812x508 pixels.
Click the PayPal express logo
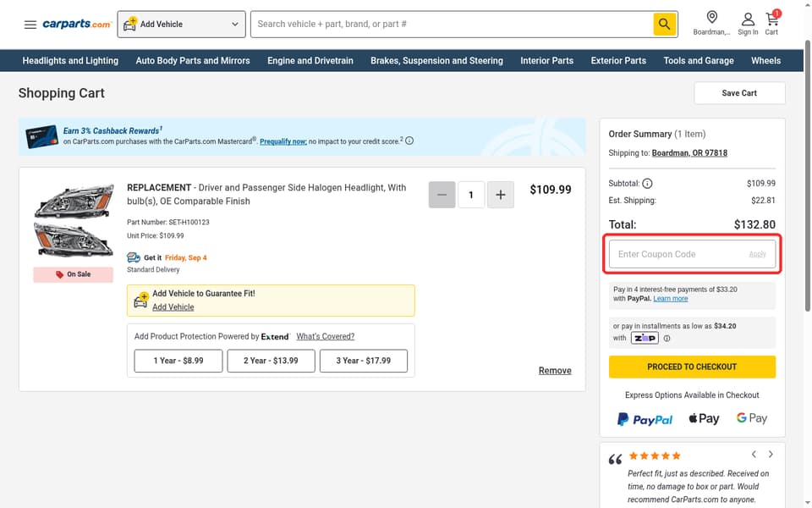click(x=645, y=419)
